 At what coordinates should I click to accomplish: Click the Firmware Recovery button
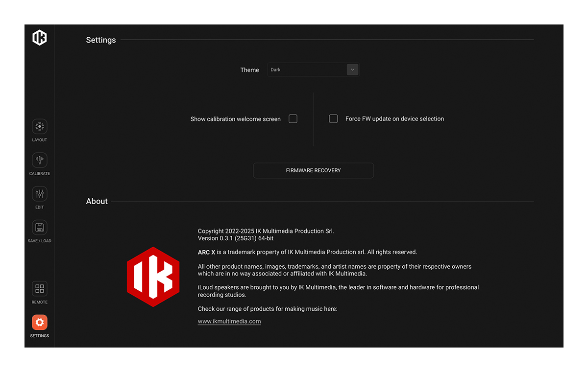pos(314,170)
